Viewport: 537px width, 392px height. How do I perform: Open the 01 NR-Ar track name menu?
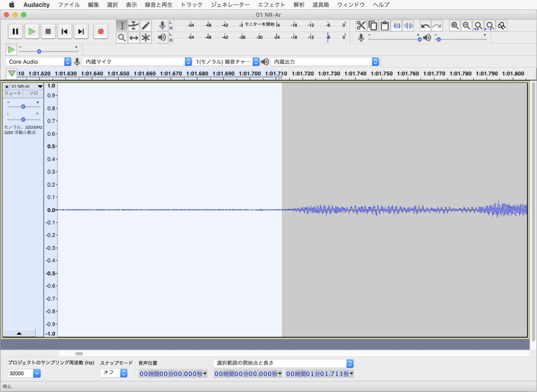[27, 86]
